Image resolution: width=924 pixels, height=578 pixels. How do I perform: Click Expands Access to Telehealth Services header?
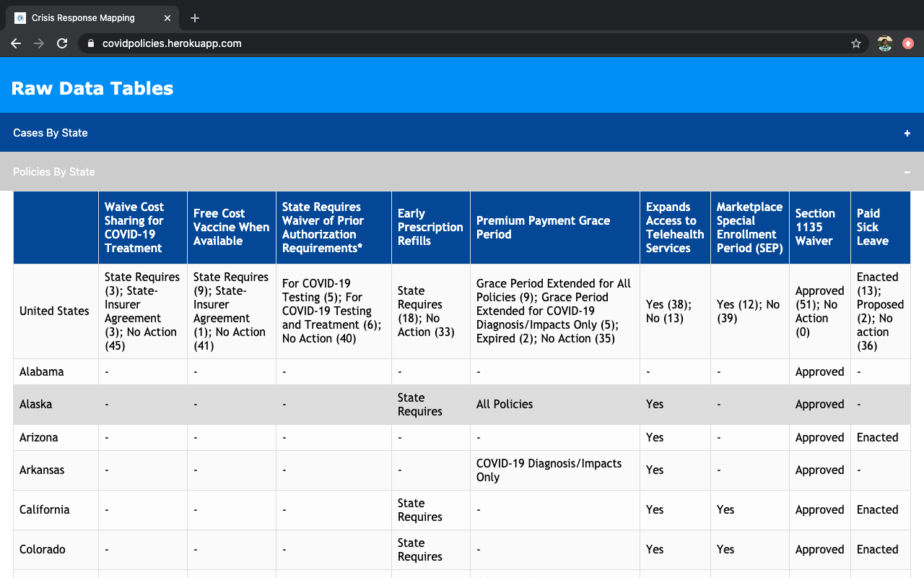675,228
